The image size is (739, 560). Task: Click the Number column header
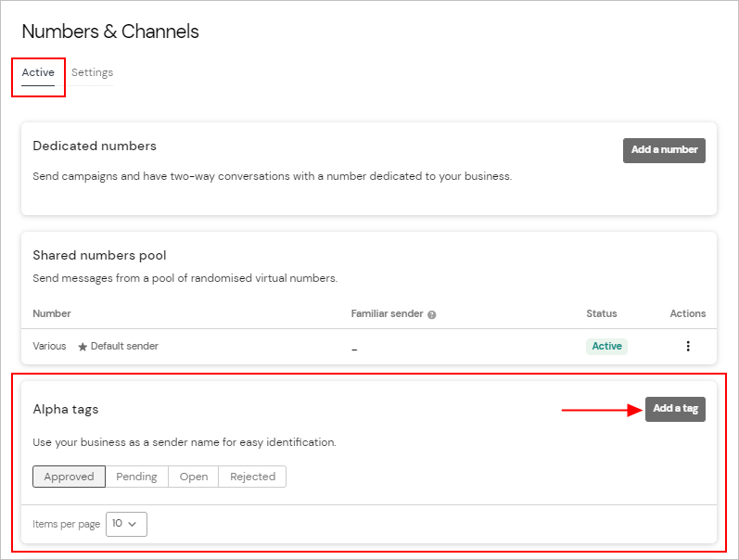[52, 313]
